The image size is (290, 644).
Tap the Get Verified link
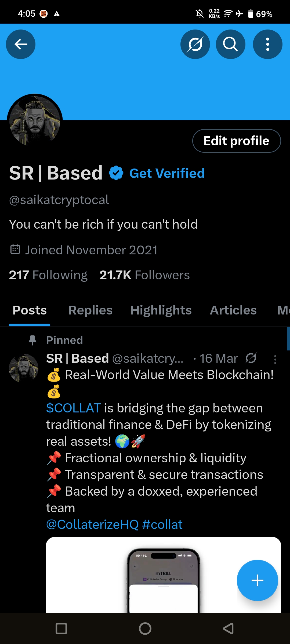[x=167, y=173]
